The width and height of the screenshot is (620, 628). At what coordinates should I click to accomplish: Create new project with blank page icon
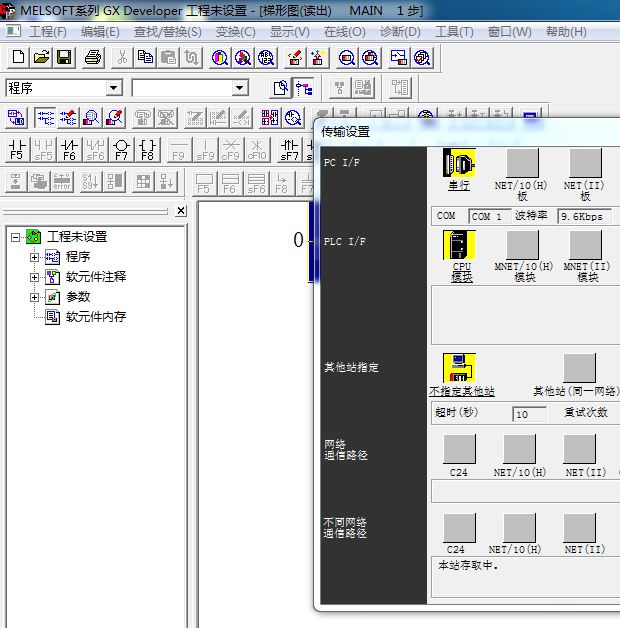tap(18, 58)
